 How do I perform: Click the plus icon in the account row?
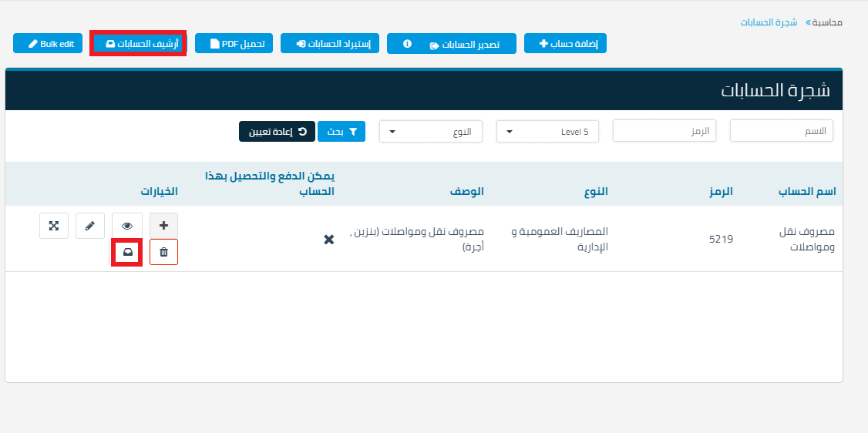tap(163, 226)
